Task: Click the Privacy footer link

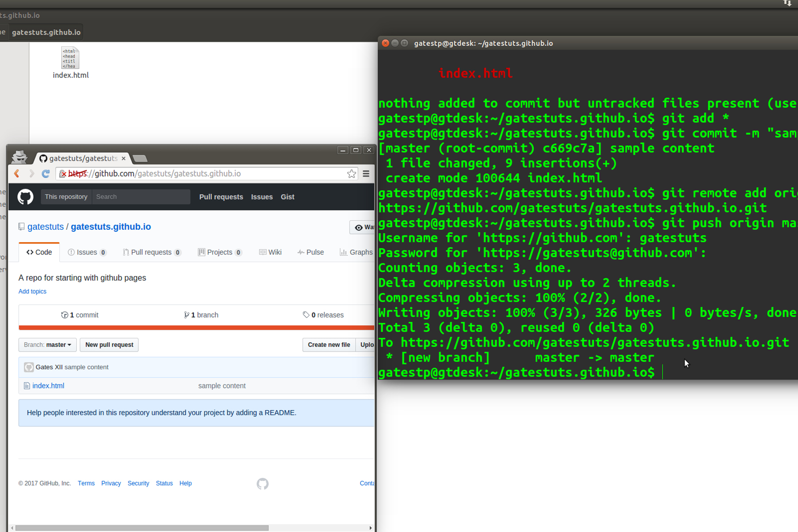Action: 111,483
